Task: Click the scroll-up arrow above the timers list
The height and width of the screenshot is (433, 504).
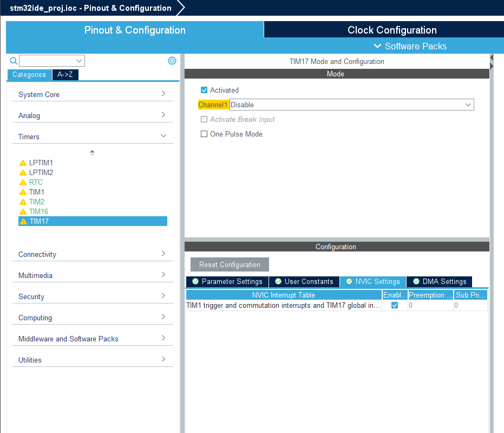Action: click(92, 152)
